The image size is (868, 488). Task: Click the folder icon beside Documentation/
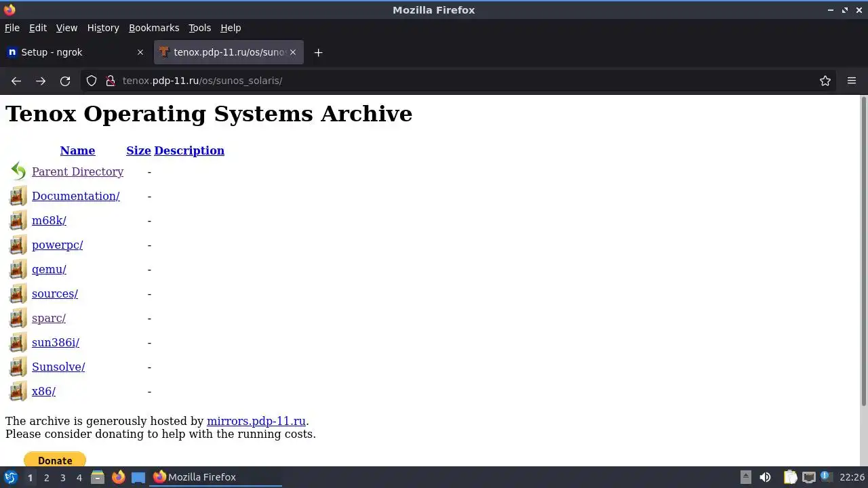pyautogui.click(x=18, y=196)
